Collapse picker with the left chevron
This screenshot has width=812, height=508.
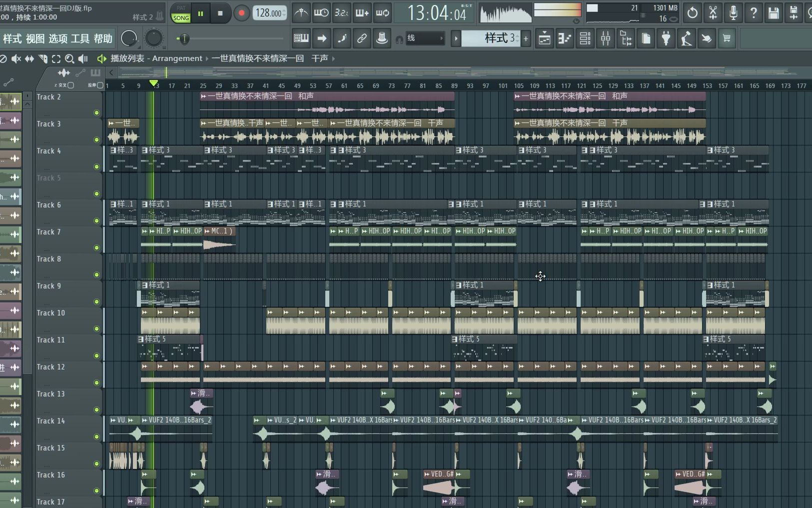coord(111,73)
